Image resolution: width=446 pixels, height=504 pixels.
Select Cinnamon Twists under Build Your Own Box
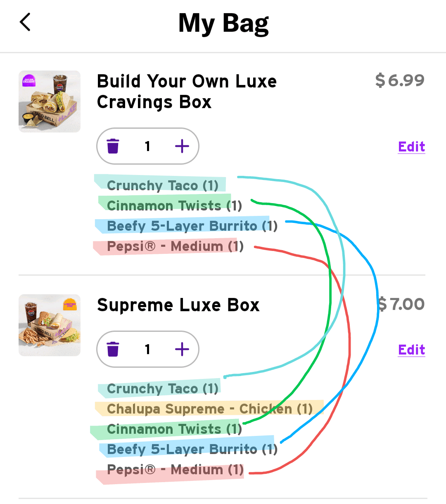tap(174, 206)
